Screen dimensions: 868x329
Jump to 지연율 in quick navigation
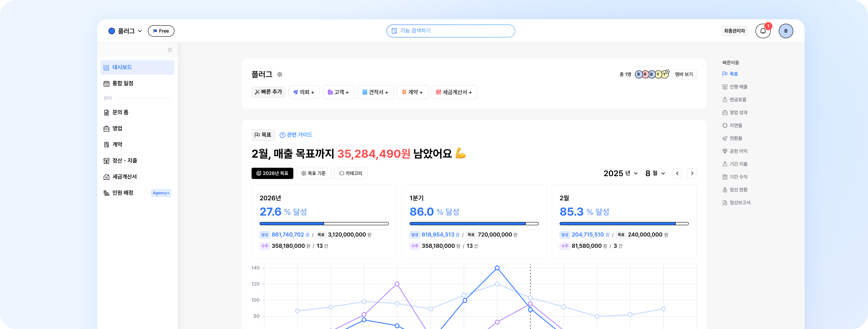click(x=732, y=125)
